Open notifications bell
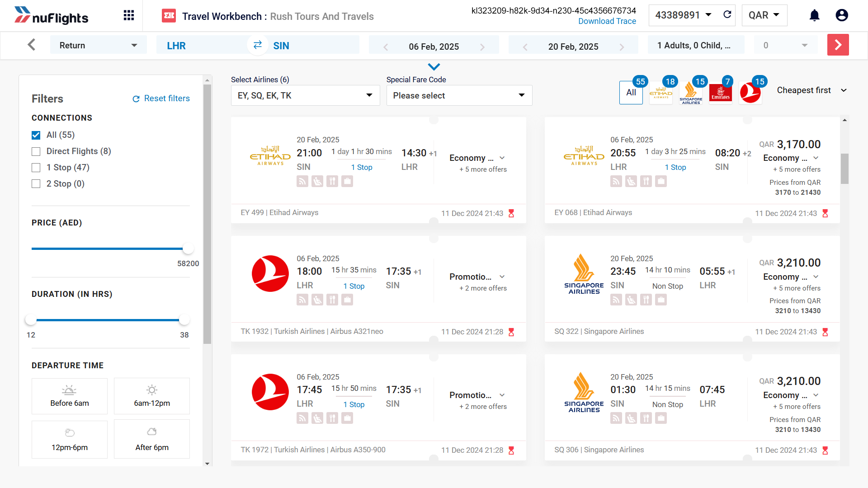 coord(814,15)
